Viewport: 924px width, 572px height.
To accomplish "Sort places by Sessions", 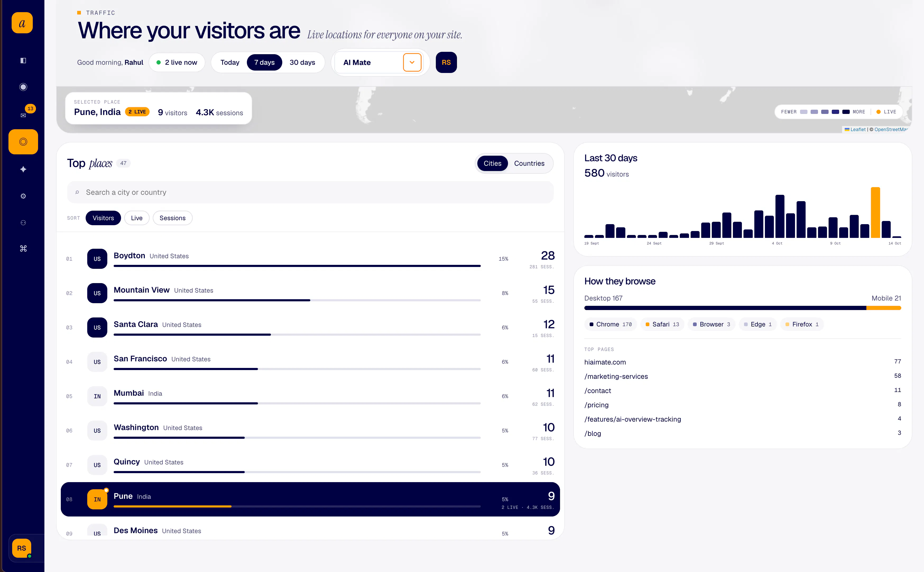I will coord(173,218).
